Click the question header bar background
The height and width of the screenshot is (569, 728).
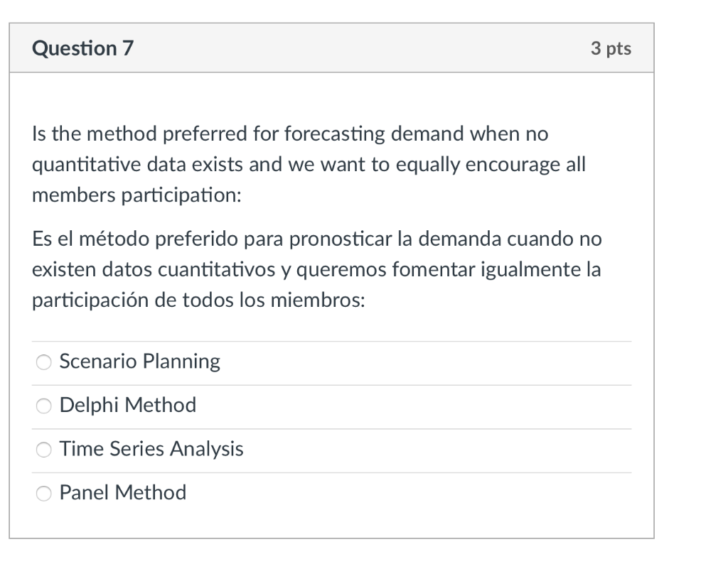[355, 48]
